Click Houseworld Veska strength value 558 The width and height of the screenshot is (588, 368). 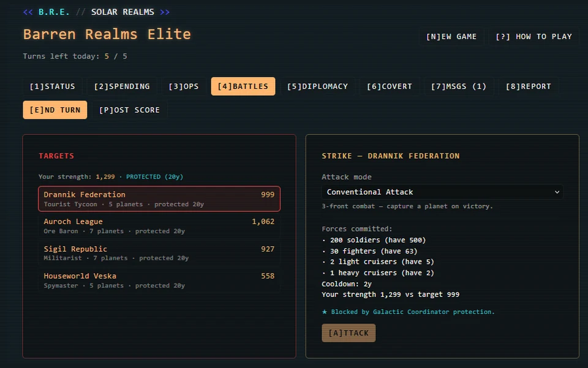pyautogui.click(x=268, y=276)
